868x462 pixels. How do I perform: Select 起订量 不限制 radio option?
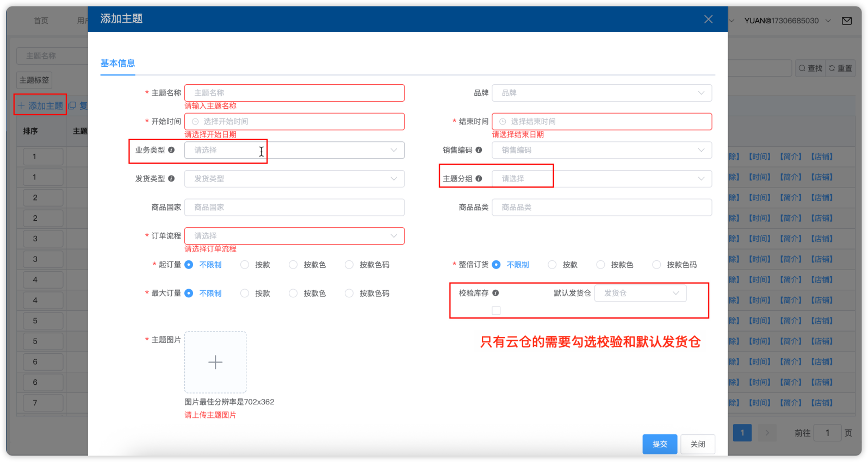(x=189, y=265)
